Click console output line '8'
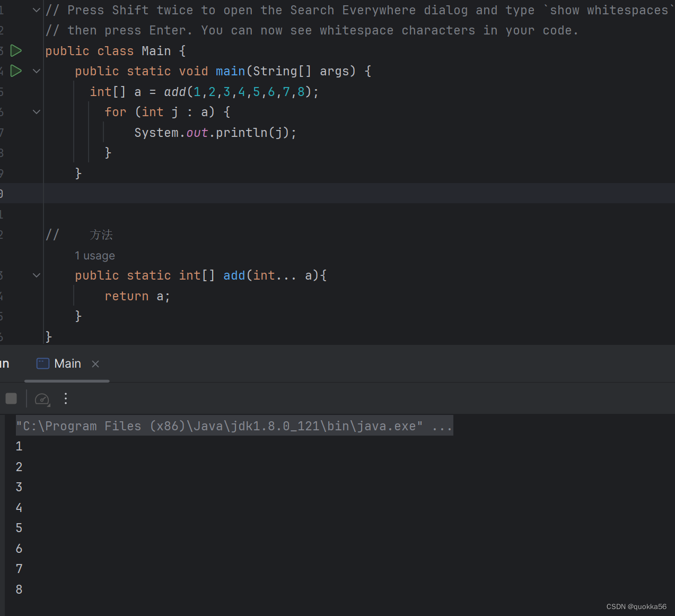This screenshot has width=675, height=616. [19, 589]
